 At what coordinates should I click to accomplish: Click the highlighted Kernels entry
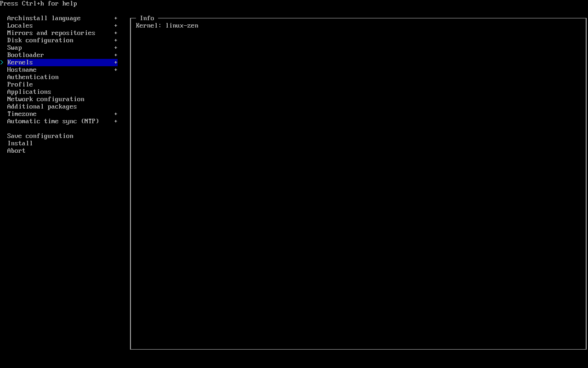[x=20, y=63]
